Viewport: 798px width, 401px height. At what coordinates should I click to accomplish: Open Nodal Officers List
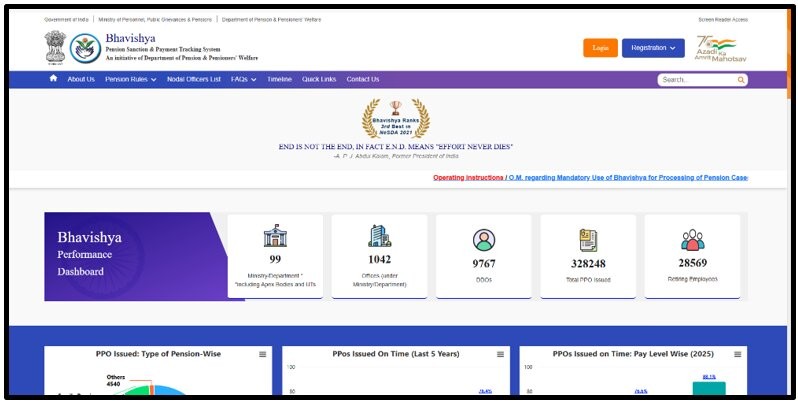[194, 79]
